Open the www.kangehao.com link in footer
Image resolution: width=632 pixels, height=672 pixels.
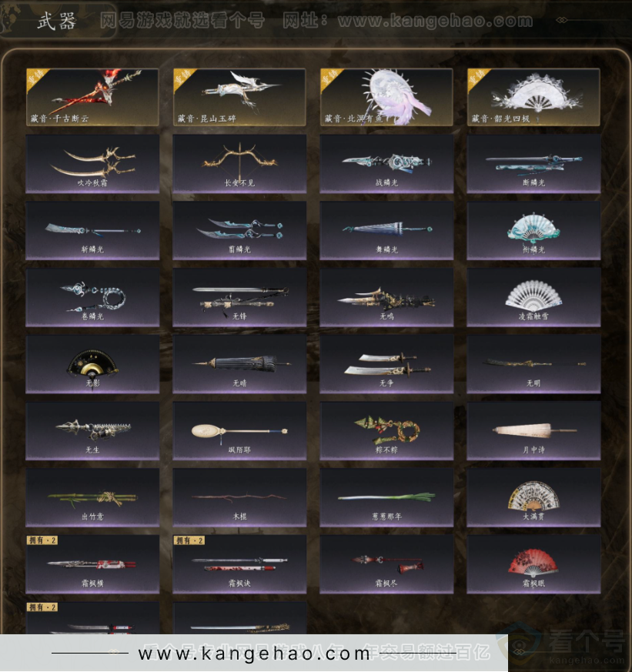tap(254, 654)
